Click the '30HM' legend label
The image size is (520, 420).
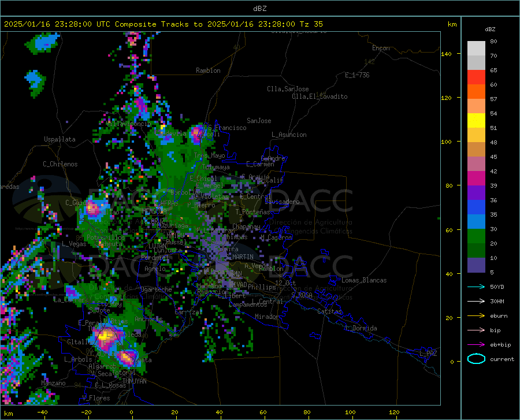[x=497, y=301]
